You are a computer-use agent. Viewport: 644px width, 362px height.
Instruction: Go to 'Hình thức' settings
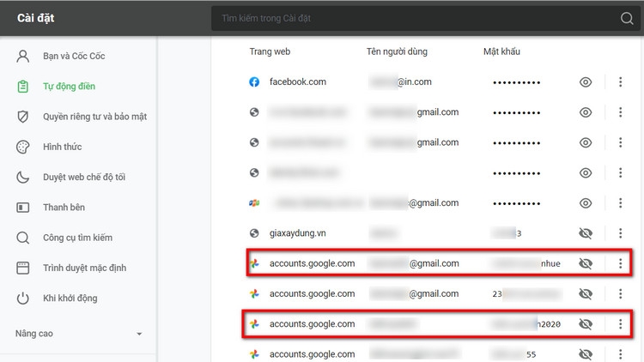tap(63, 147)
